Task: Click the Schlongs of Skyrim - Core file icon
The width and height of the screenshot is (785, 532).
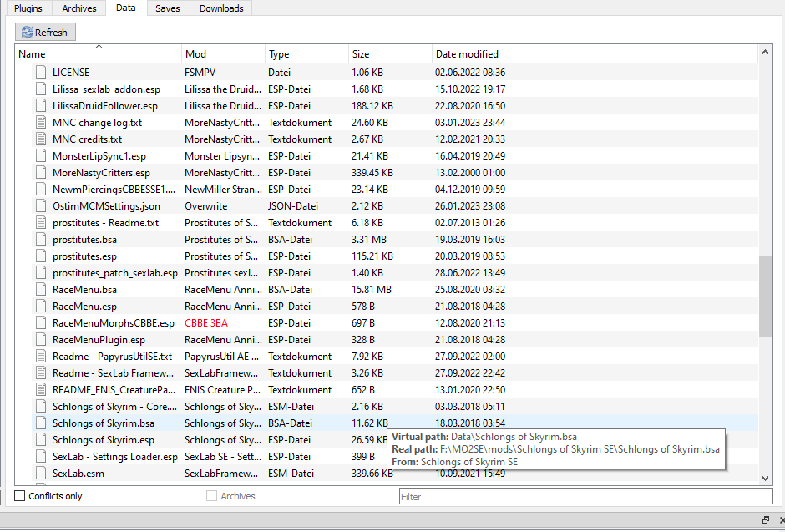Action: (x=41, y=407)
